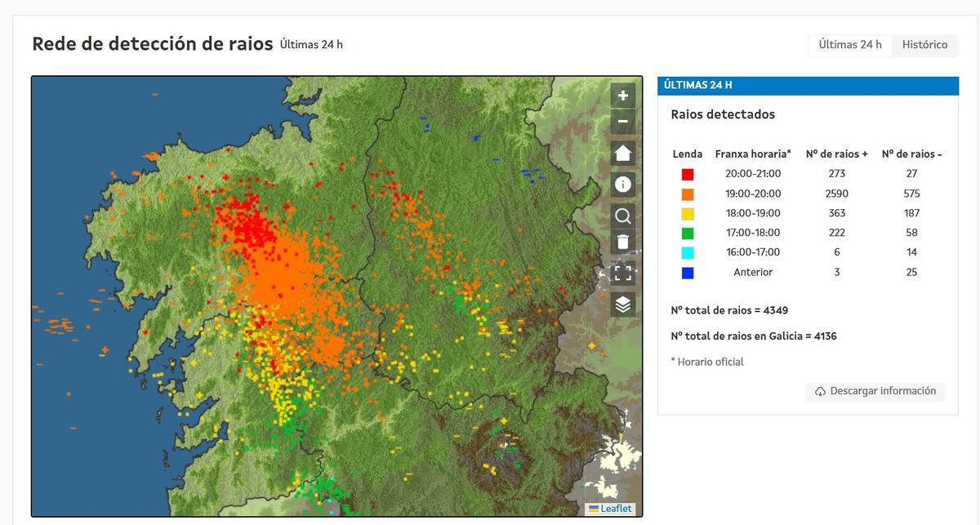Screen dimensions: 980x525
Task: Click the red 20:00-21:00 legend swatch
Action: click(x=688, y=174)
